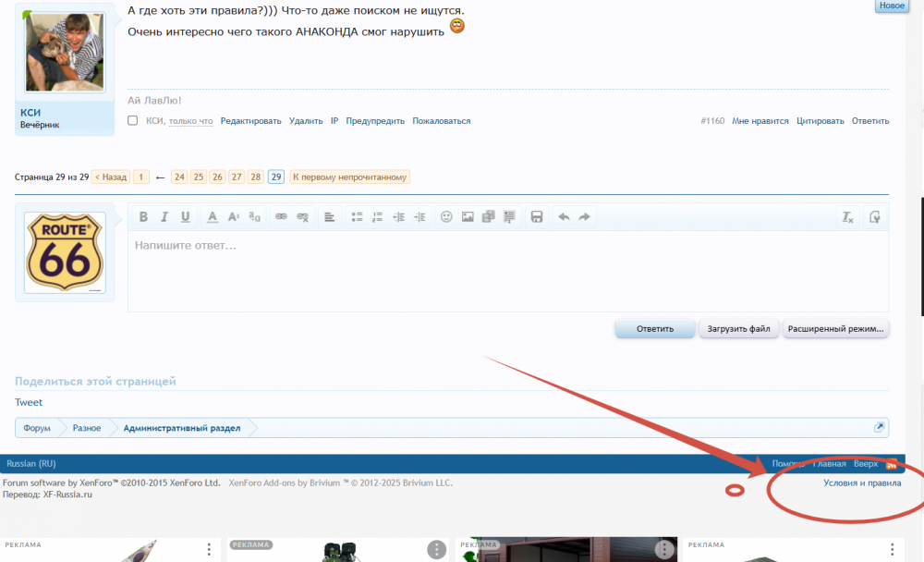
Task: Apply italic formatting in the editor toolbar
Action: pos(164,217)
